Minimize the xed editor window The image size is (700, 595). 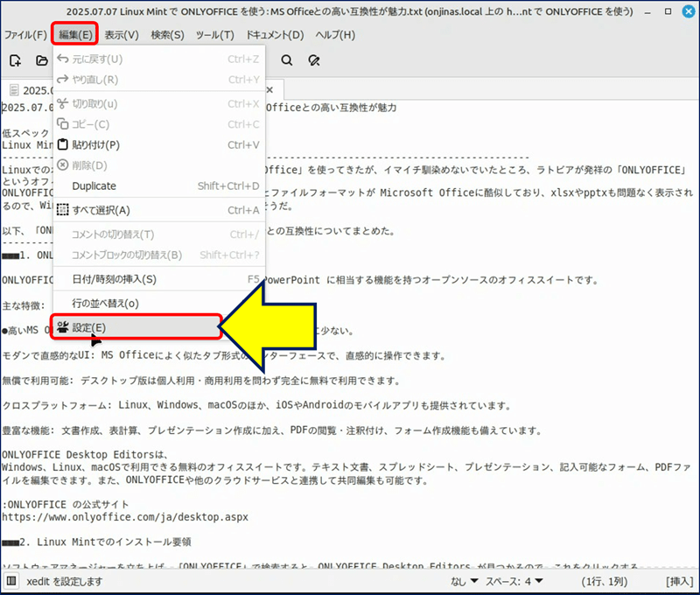[x=647, y=12]
